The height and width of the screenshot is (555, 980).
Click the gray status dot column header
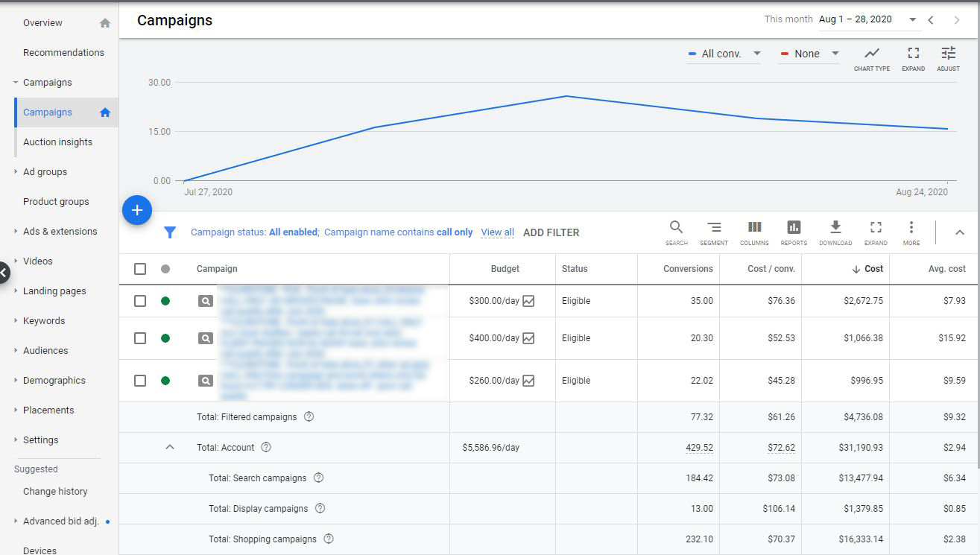coord(165,269)
